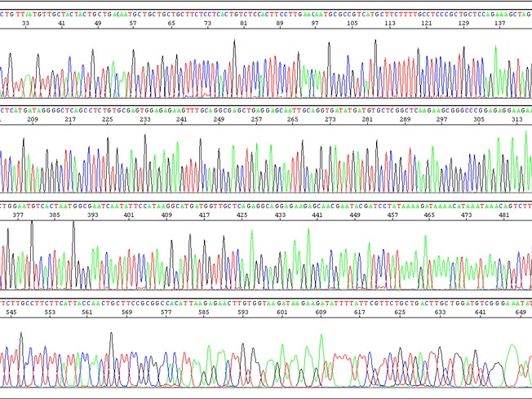The width and height of the screenshot is (532, 399).
Task: Click position label 601 on bottom ruler
Action: pos(282,311)
